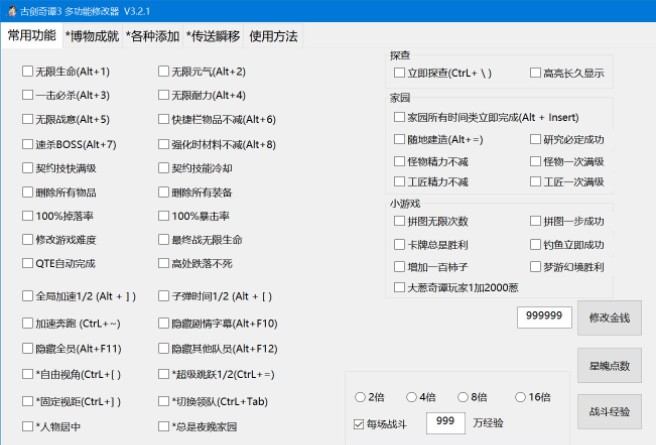Check 速杀BOSS(Alt+7)
The height and width of the screenshot is (445, 656).
[28, 144]
